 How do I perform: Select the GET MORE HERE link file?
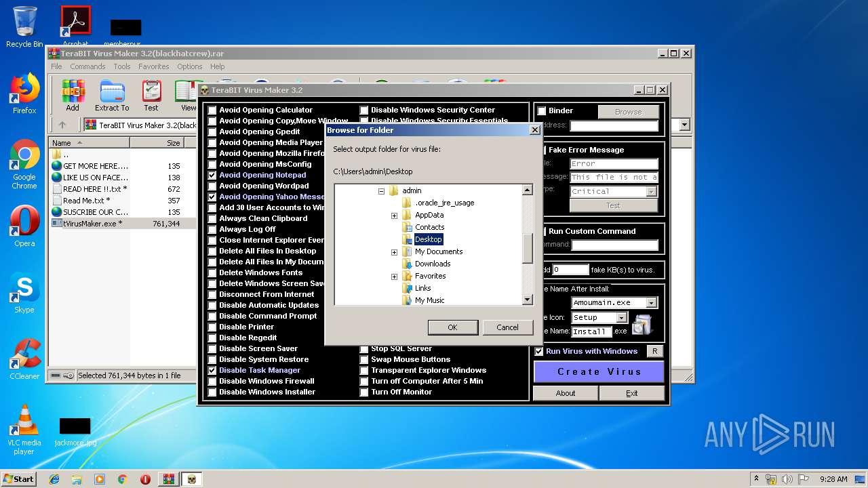(x=90, y=165)
